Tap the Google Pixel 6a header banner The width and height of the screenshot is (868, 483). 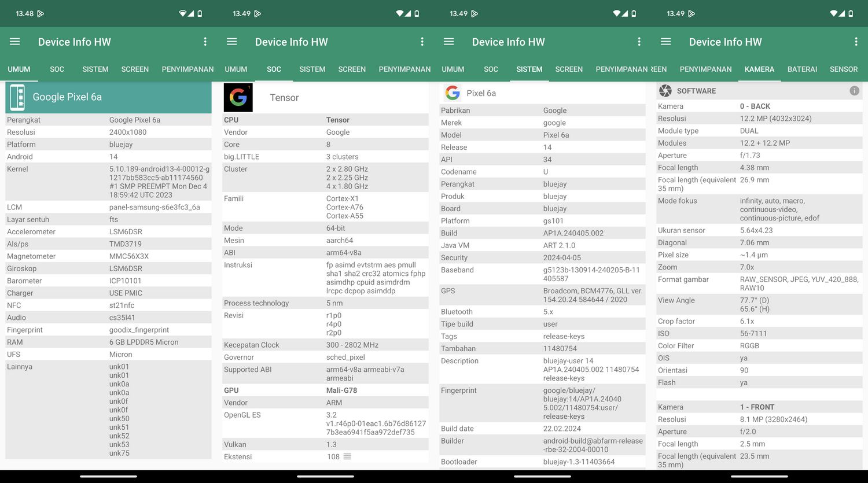click(108, 97)
